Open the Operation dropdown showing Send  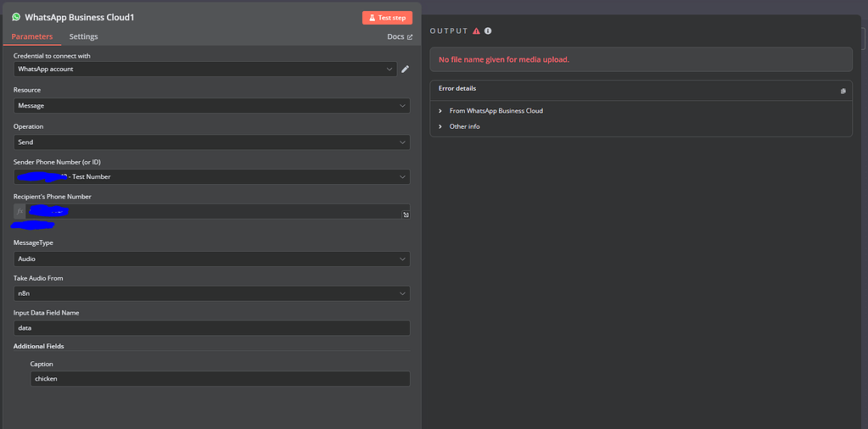[211, 142]
